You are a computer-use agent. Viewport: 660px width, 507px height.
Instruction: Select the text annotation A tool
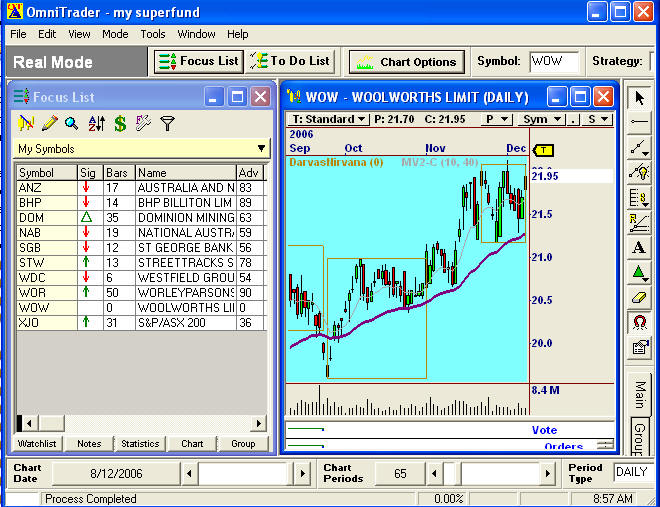(639, 247)
